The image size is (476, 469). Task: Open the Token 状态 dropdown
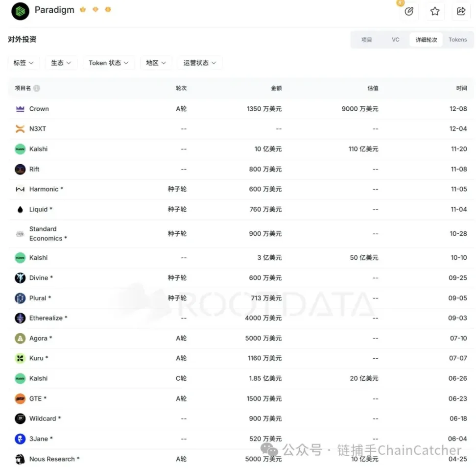109,63
